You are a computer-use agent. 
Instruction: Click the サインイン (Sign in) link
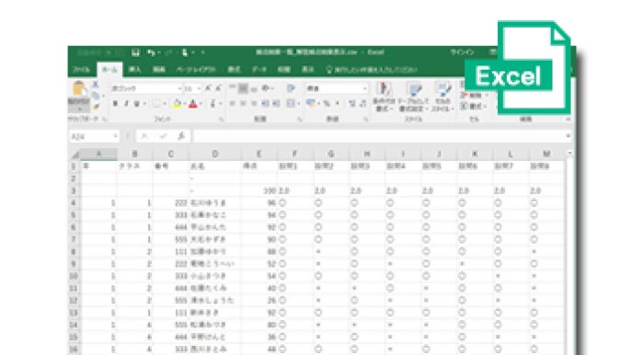pyautogui.click(x=462, y=52)
